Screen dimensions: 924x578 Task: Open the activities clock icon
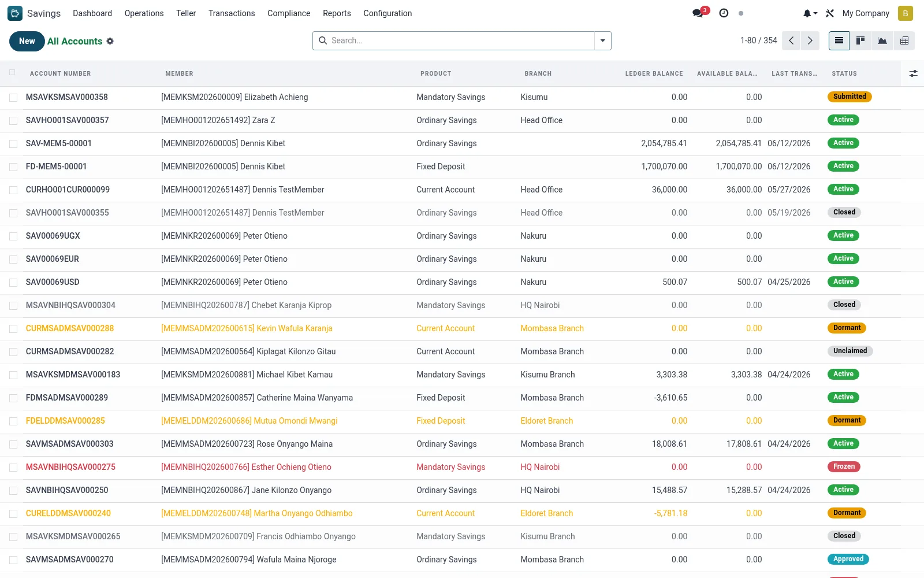(724, 13)
